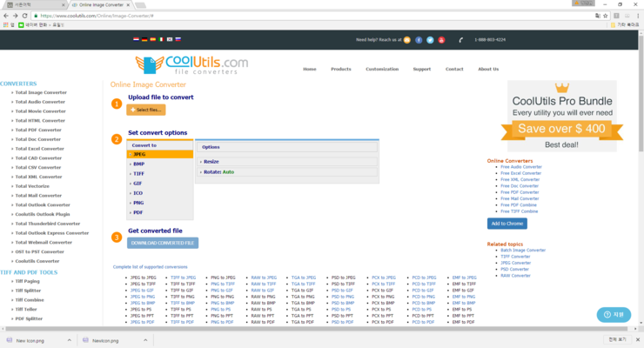Open the Support menu item

coord(422,69)
